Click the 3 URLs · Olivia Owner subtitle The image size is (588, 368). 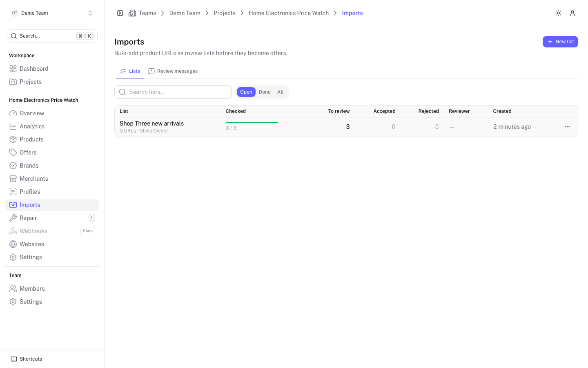point(144,131)
